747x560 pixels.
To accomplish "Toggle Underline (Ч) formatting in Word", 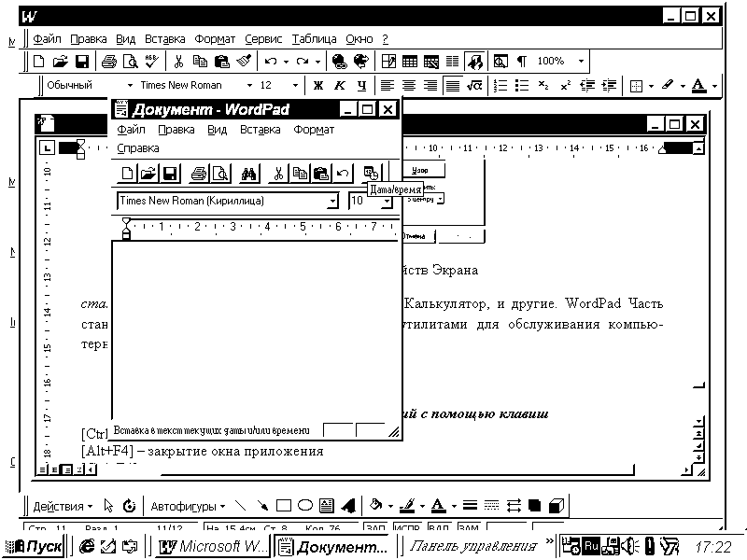I will [x=361, y=85].
